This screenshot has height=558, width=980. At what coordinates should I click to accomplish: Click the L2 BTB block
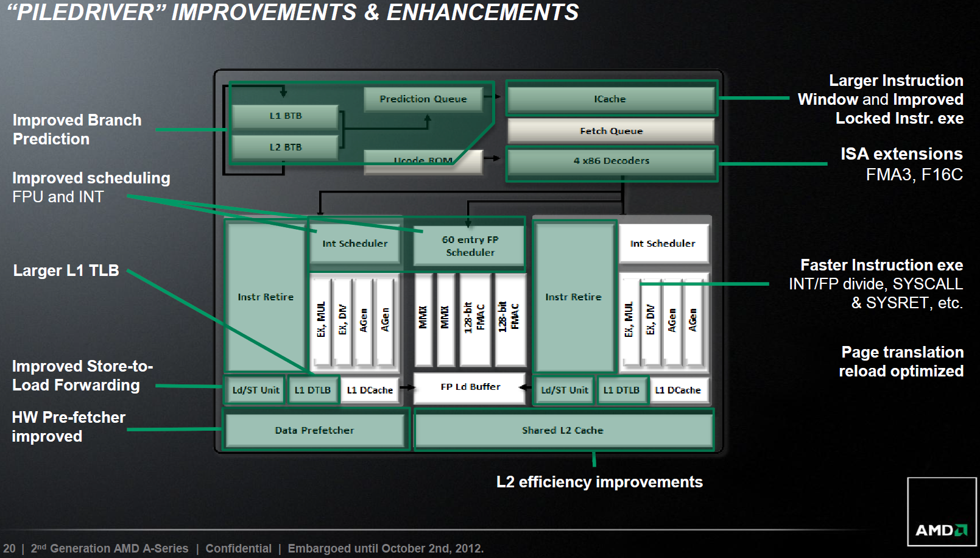coord(285,147)
